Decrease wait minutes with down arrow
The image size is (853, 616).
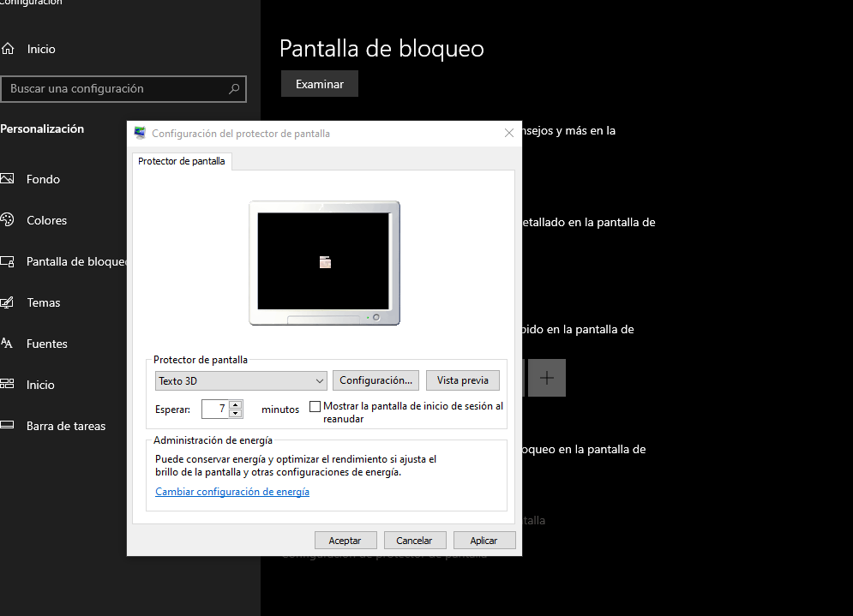tap(236, 414)
